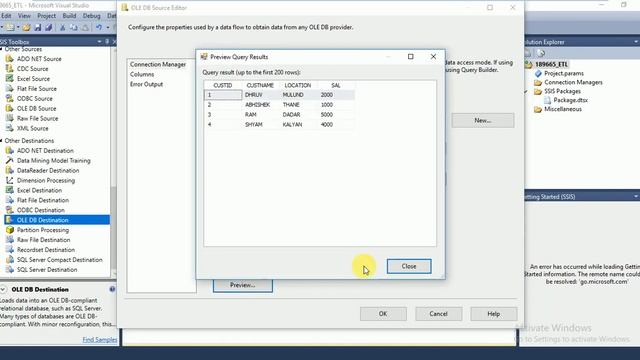The width and height of the screenshot is (640, 360).
Task: Open the Debug menu
Action: tap(91, 16)
